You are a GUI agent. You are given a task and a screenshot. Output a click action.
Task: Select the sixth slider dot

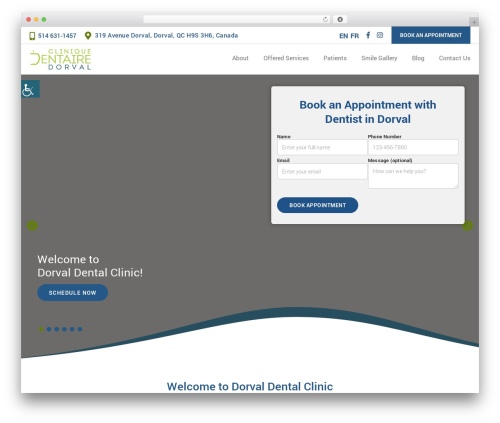80,329
